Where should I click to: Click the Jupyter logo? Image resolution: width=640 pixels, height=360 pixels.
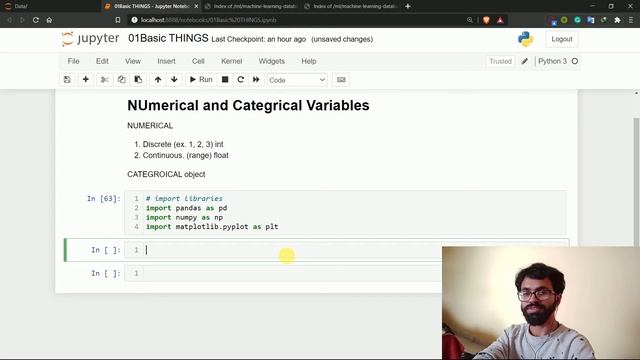(x=90, y=39)
